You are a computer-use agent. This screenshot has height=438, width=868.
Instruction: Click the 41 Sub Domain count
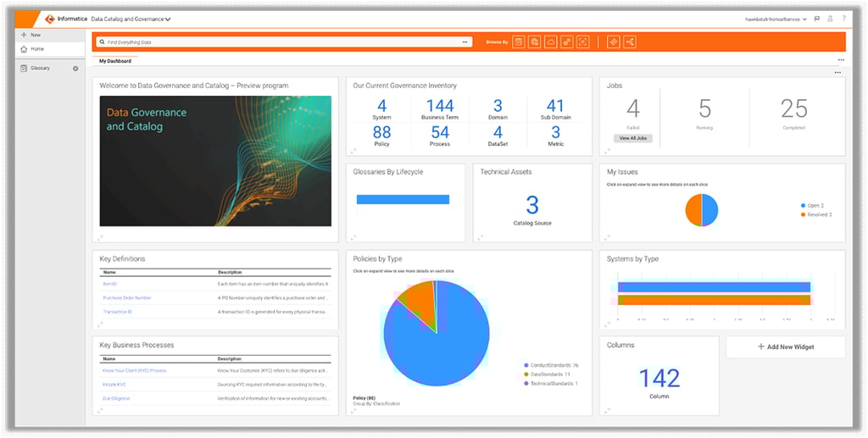[x=555, y=106]
